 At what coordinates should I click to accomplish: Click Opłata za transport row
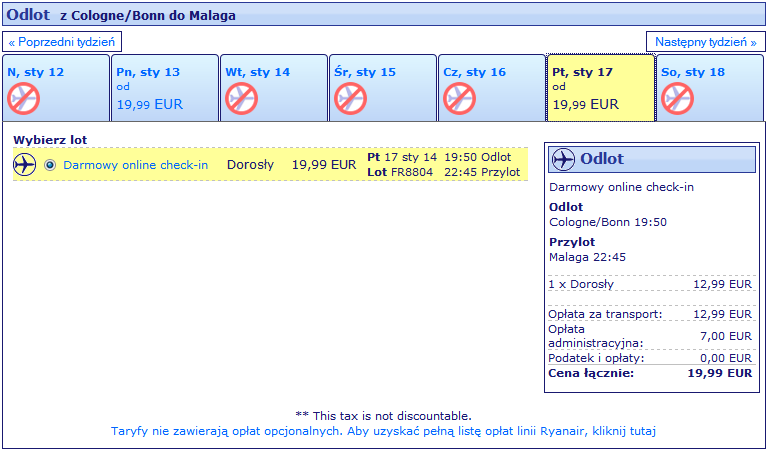(652, 314)
